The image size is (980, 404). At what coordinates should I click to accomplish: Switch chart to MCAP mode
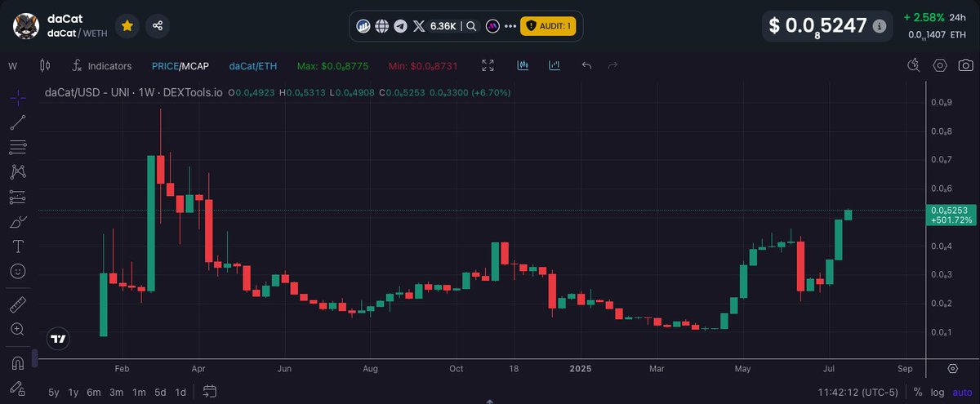(195, 65)
